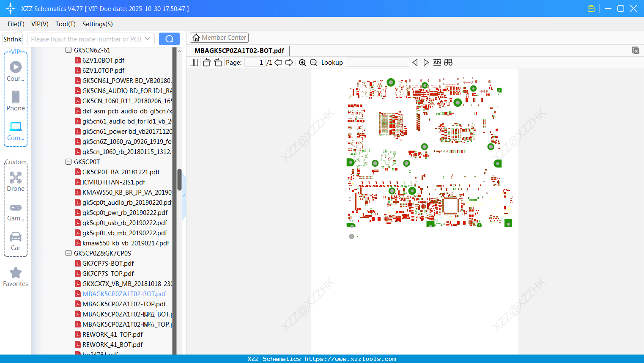Find next lookup result
The image size is (644, 363).
[x=426, y=63]
